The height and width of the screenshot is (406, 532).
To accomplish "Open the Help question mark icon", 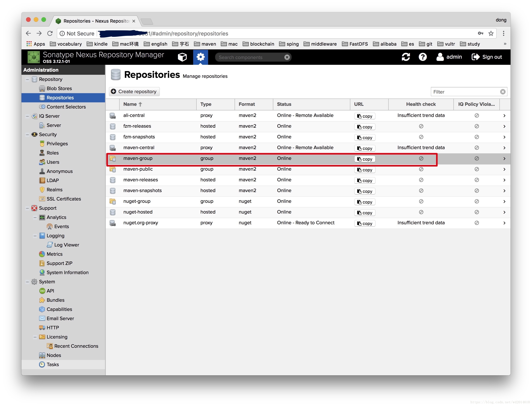I will 422,57.
